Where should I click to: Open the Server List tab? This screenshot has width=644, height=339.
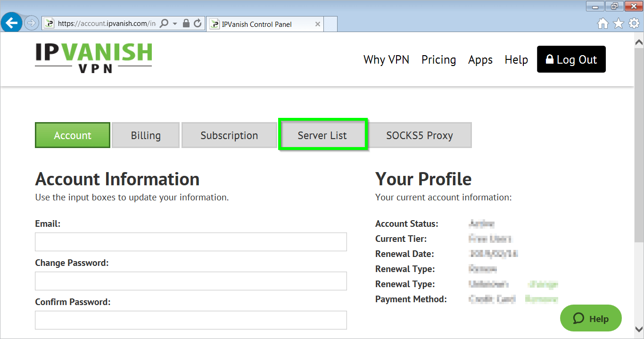click(322, 135)
